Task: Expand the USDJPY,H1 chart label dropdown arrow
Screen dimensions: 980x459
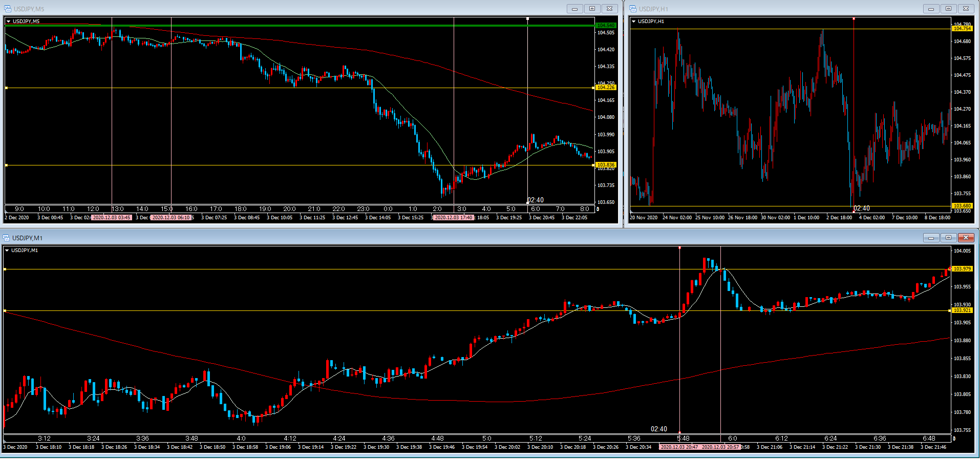Action: (634, 22)
